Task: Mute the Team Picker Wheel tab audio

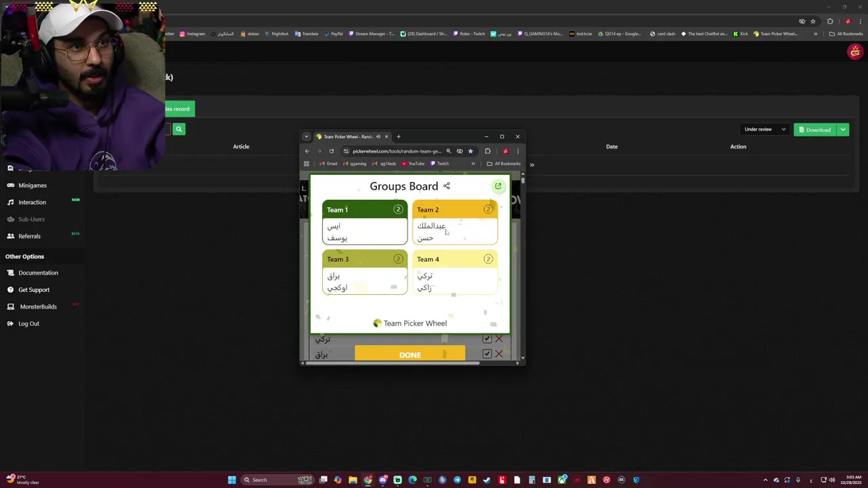Action: point(378,136)
